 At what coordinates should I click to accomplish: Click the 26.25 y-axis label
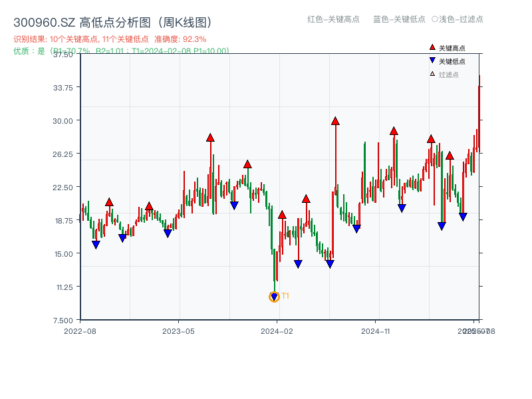(63, 154)
